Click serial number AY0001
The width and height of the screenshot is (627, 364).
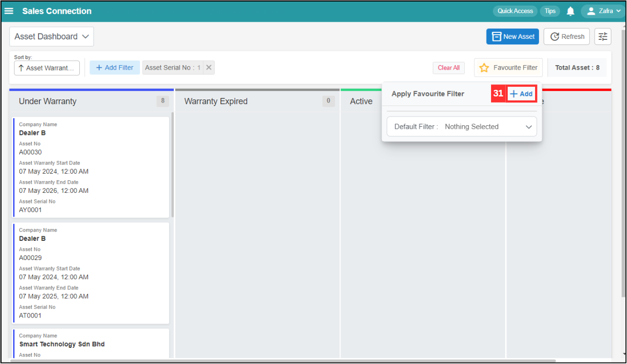pyautogui.click(x=30, y=210)
